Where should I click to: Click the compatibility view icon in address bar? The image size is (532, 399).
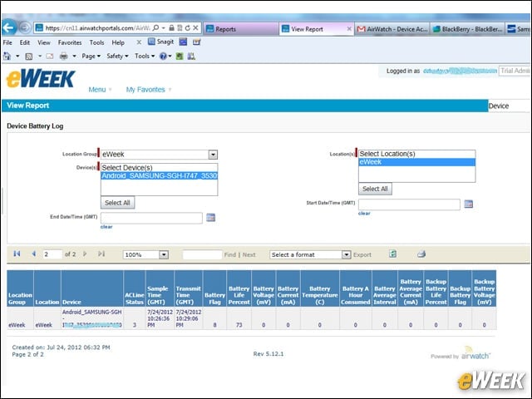pos(180,28)
